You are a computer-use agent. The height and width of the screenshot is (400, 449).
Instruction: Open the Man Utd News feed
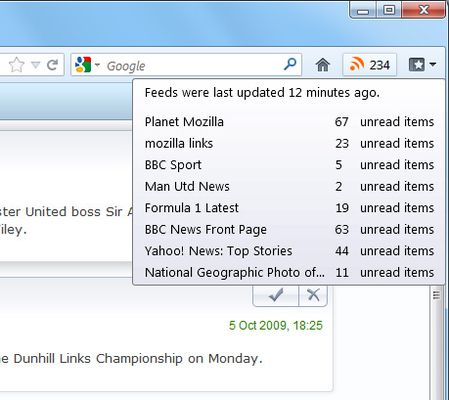pyautogui.click(x=289, y=186)
